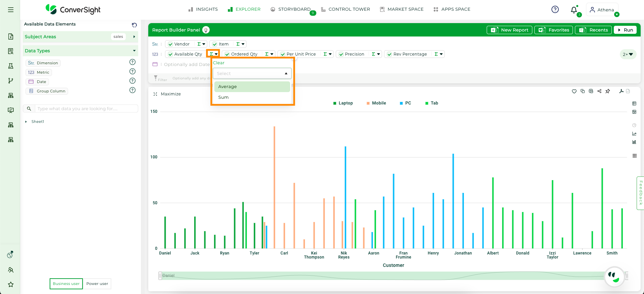
Task: Pin the chart with pushpin icon
Action: pos(608,91)
